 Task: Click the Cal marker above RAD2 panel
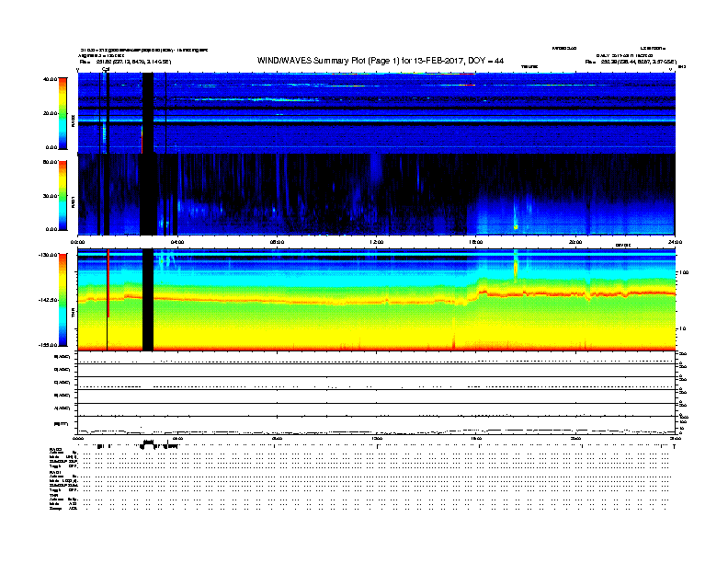pos(106,70)
